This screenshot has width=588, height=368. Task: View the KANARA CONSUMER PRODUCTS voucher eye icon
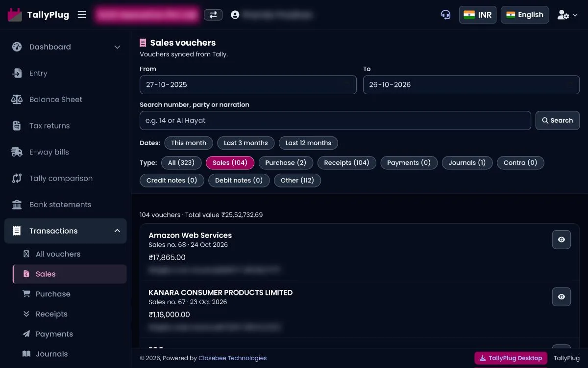[x=562, y=297]
